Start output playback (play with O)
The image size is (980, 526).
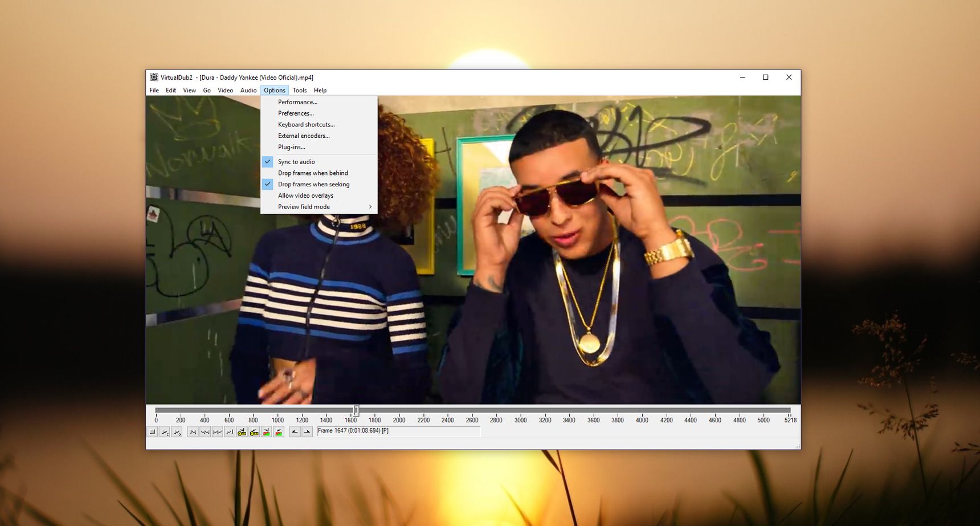point(177,432)
